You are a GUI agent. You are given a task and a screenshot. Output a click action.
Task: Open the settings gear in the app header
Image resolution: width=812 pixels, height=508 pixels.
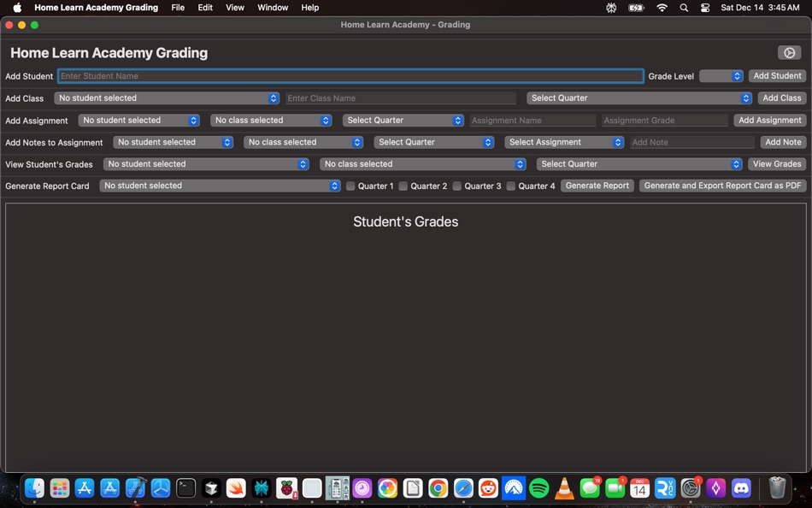tap(789, 52)
